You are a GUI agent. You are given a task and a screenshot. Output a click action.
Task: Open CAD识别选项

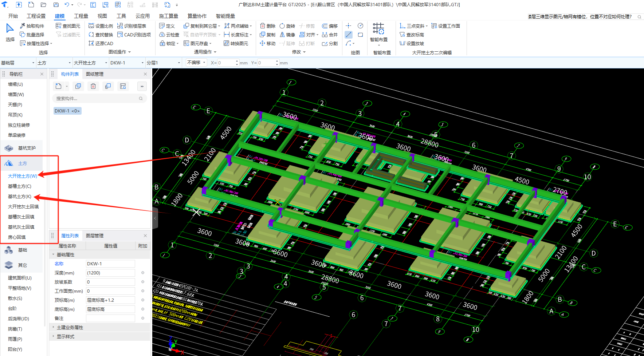tap(134, 35)
